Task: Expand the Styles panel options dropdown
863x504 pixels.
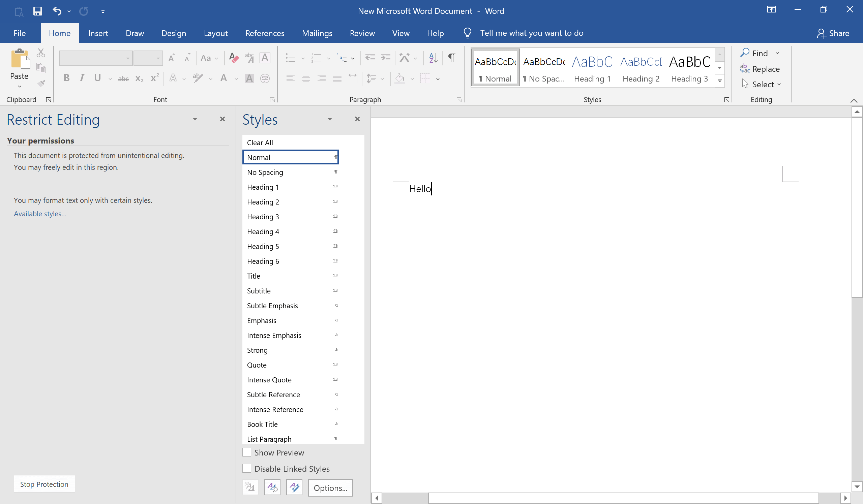Action: coord(330,119)
